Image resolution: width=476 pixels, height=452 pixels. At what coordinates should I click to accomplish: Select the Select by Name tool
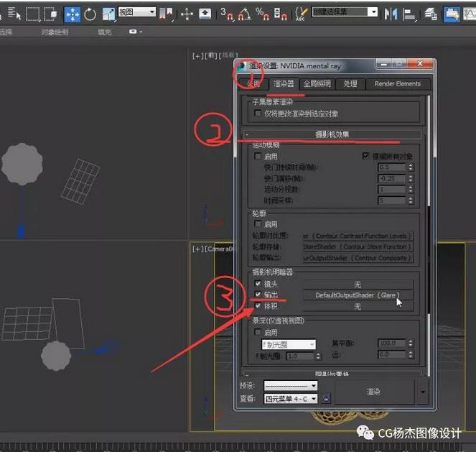[14, 14]
